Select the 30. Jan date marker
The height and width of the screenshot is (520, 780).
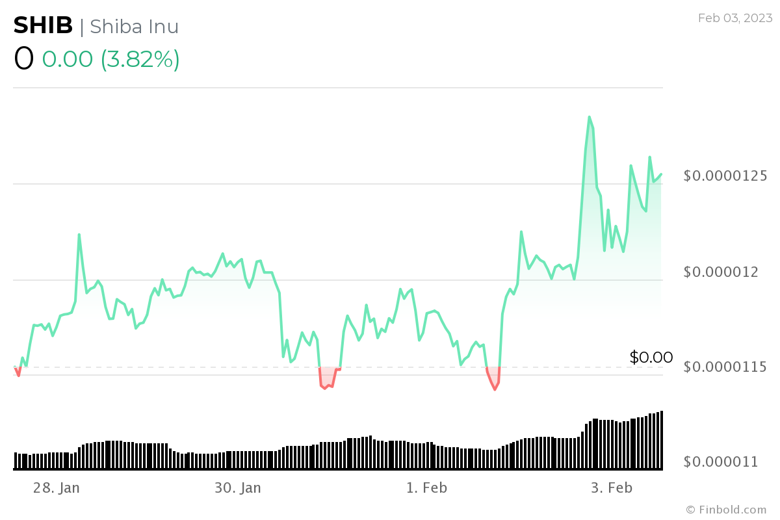[238, 488]
